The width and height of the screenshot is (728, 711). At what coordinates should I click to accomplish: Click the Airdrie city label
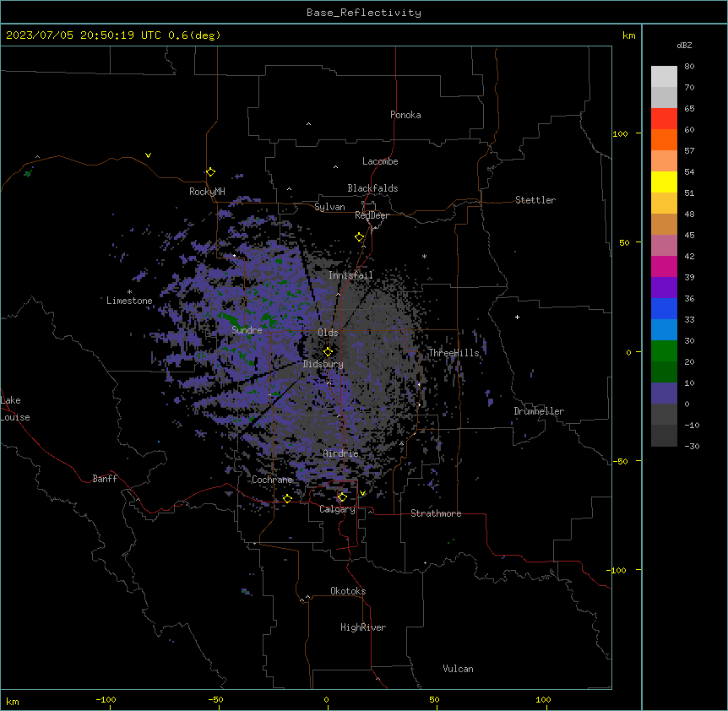(x=341, y=453)
